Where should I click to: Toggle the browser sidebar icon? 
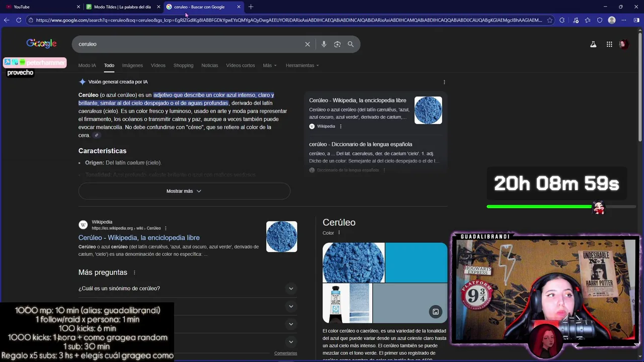[636, 20]
